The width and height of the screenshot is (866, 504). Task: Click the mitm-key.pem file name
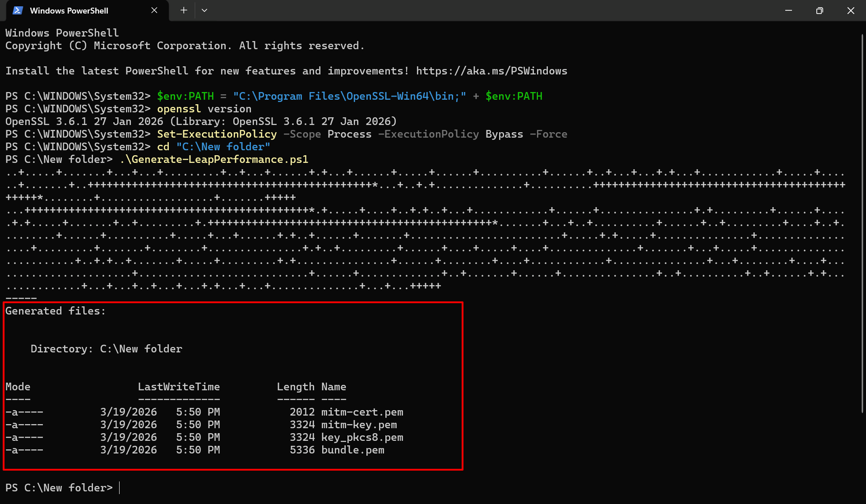click(x=359, y=425)
